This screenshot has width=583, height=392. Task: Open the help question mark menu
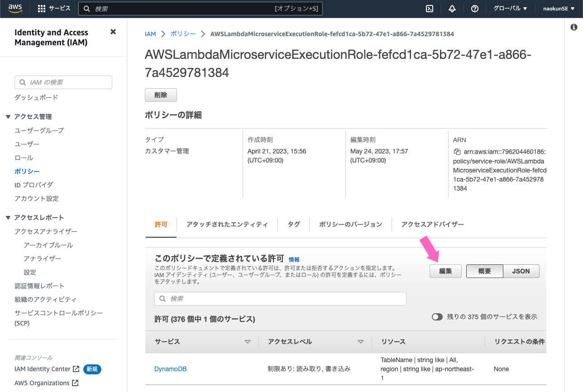pos(475,9)
